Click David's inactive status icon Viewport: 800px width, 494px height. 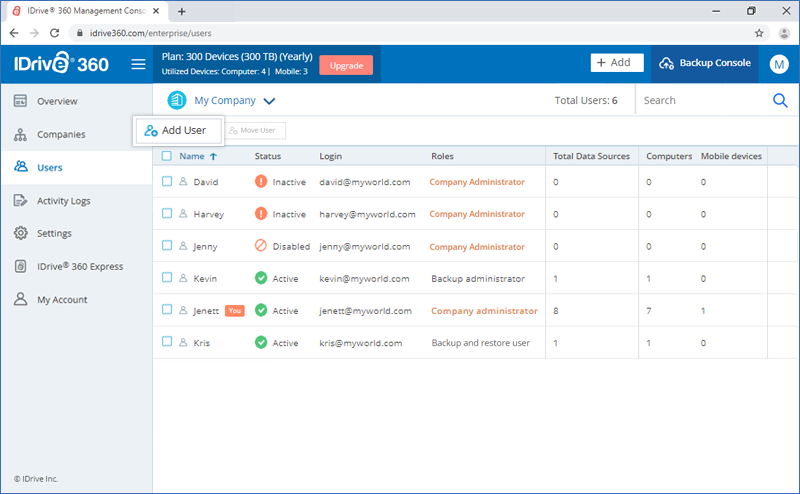click(x=261, y=181)
